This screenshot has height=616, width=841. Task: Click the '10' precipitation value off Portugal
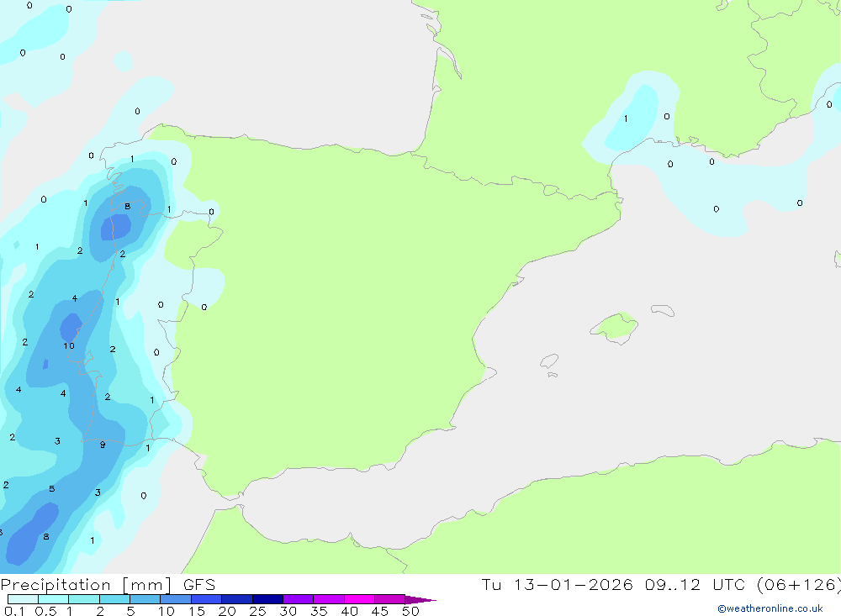pyautogui.click(x=69, y=345)
